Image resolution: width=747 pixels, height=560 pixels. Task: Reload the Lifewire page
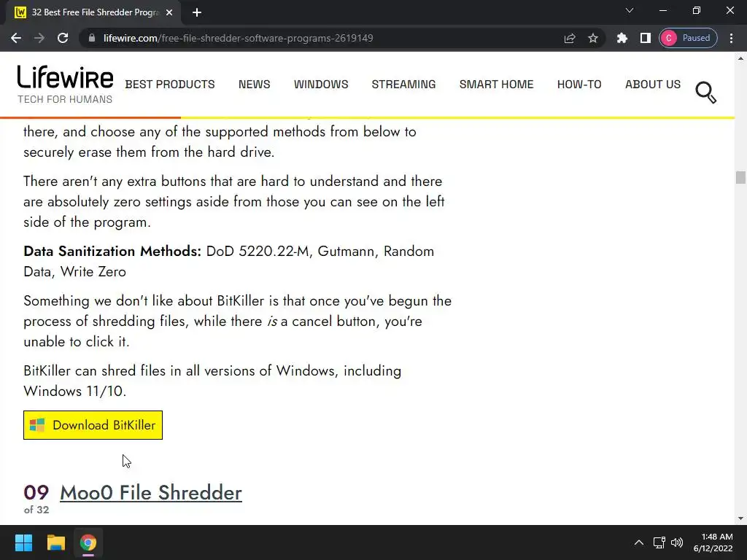point(63,38)
